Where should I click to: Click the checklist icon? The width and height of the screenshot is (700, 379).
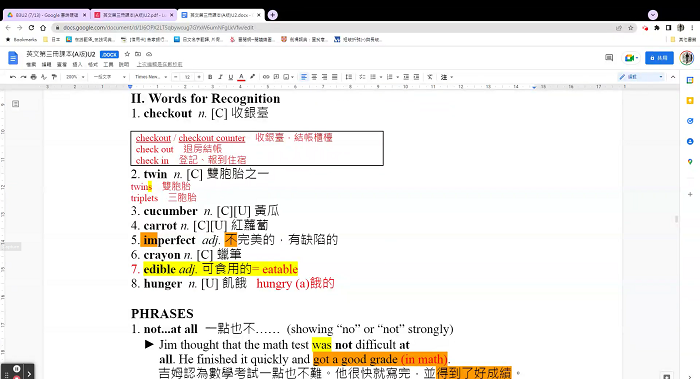point(362,77)
